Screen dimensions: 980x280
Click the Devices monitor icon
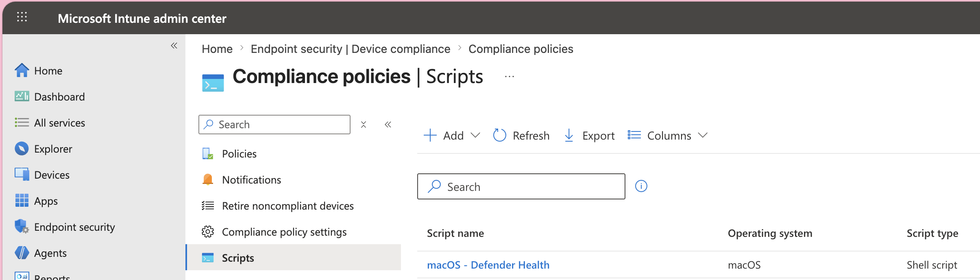pos(22,175)
